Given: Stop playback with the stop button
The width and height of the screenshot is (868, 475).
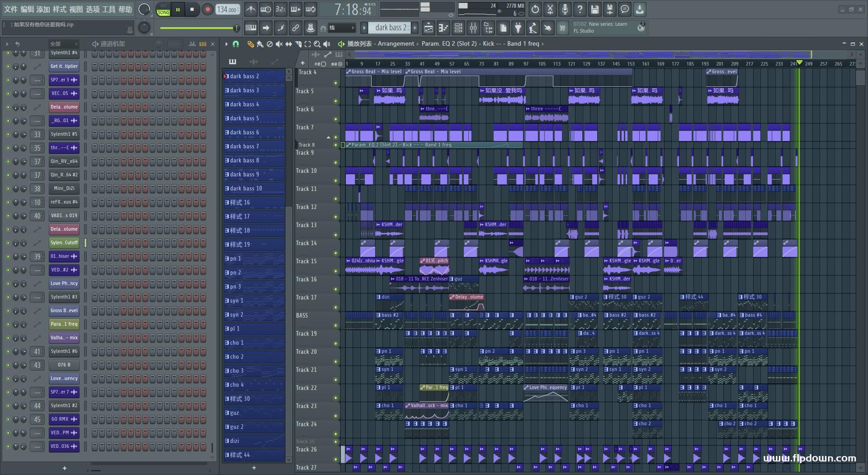Looking at the screenshot, I should [192, 9].
